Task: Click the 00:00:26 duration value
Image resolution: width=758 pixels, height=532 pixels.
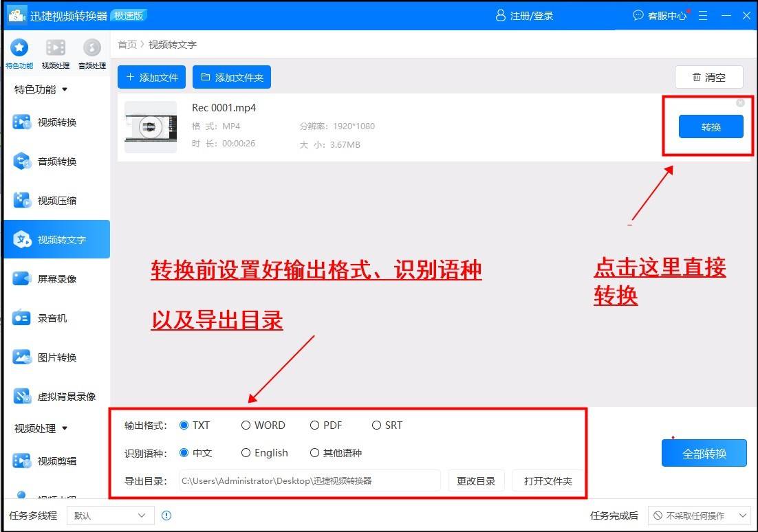Action: tap(238, 144)
